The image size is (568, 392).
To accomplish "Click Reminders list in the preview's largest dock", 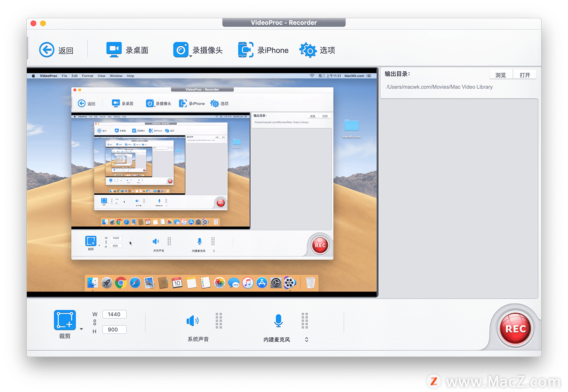I will tap(206, 282).
